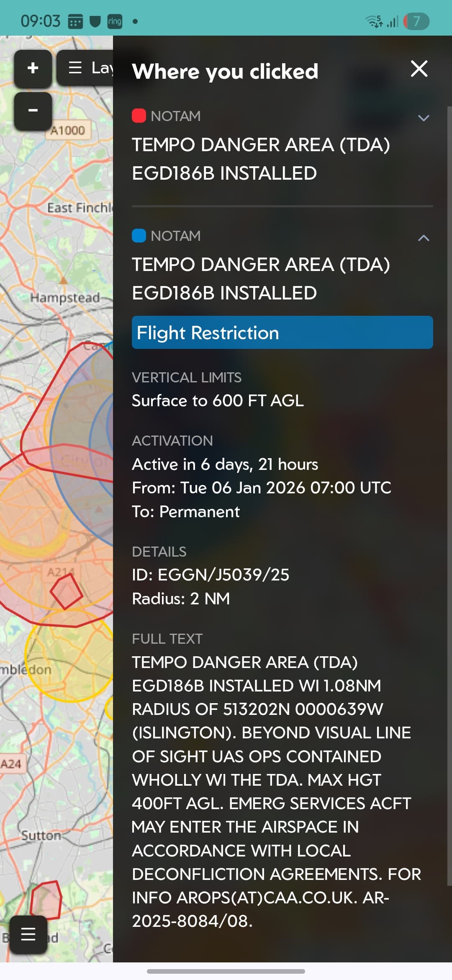This screenshot has width=452, height=980.
Task: Expand the first red NOTAM entry
Action: pyautogui.click(x=424, y=118)
